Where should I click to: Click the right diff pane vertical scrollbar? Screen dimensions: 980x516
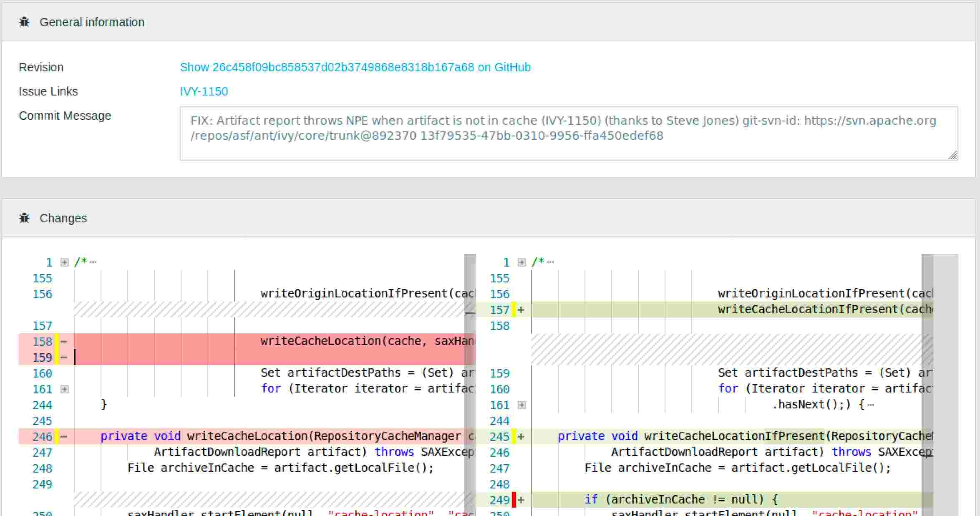[927, 385]
